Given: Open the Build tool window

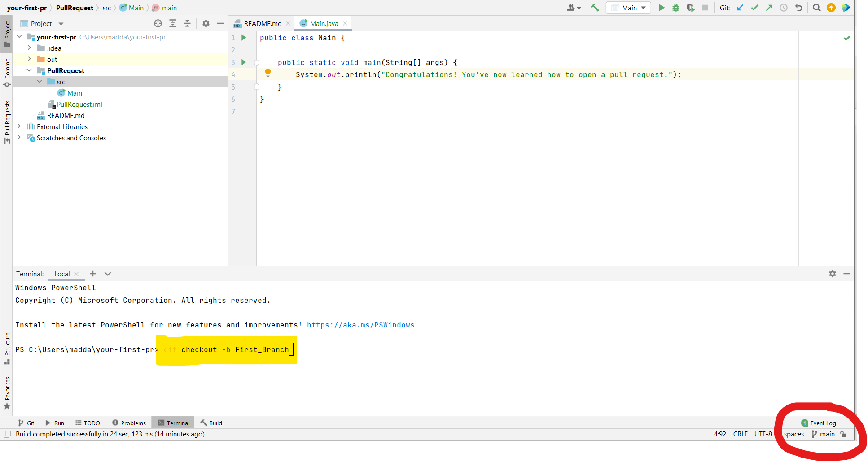Looking at the screenshot, I should click(x=211, y=423).
